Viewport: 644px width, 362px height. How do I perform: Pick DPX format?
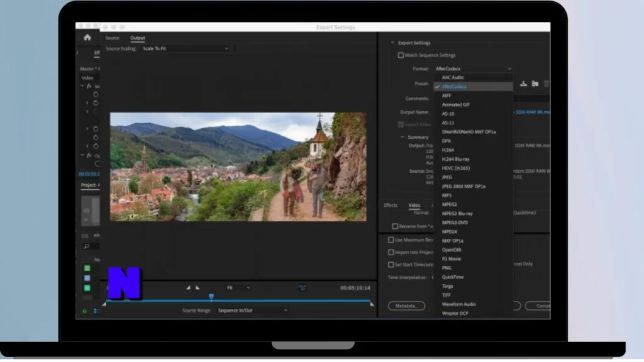(x=473, y=141)
